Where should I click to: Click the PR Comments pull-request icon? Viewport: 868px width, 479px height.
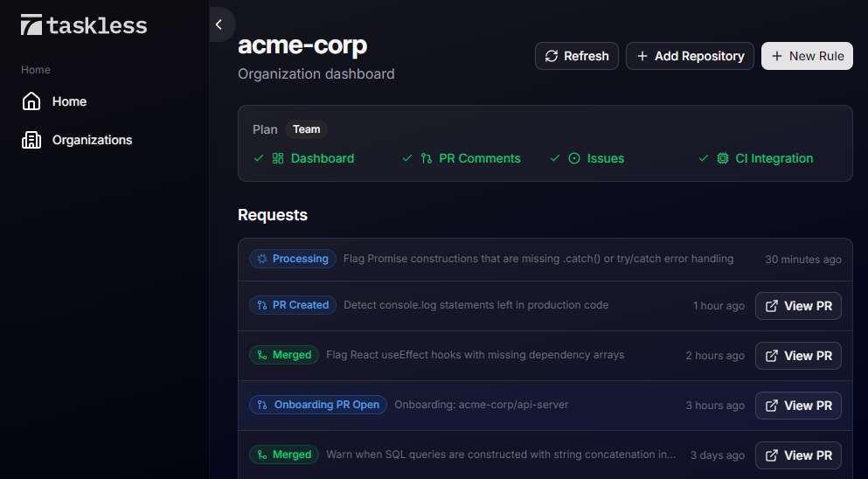pyautogui.click(x=427, y=158)
